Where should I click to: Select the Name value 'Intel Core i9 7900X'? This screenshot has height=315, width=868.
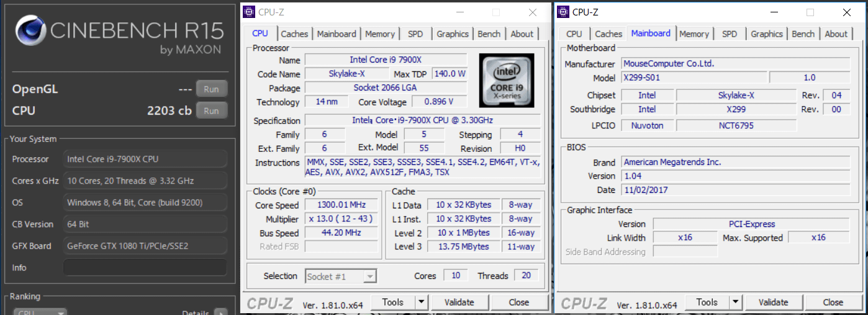coord(386,60)
